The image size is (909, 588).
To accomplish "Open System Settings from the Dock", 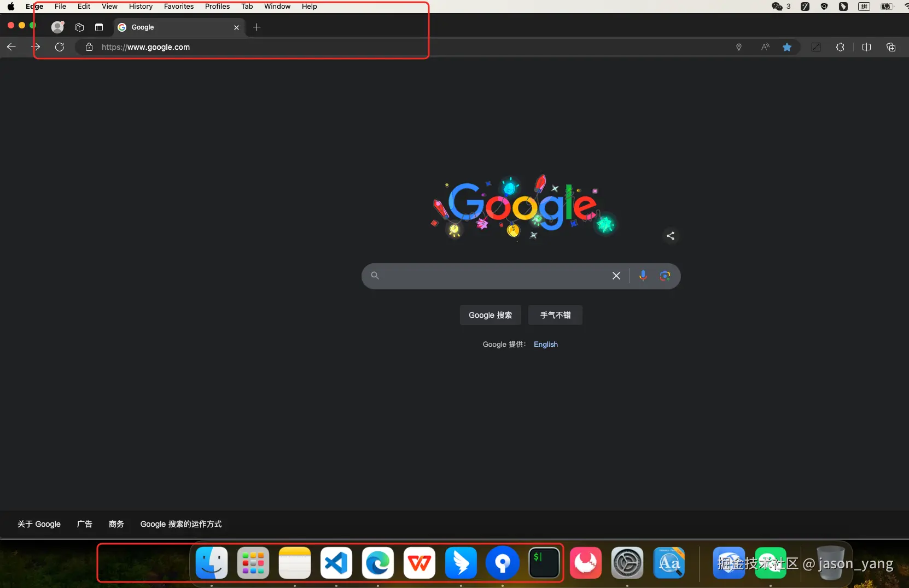I will (627, 563).
